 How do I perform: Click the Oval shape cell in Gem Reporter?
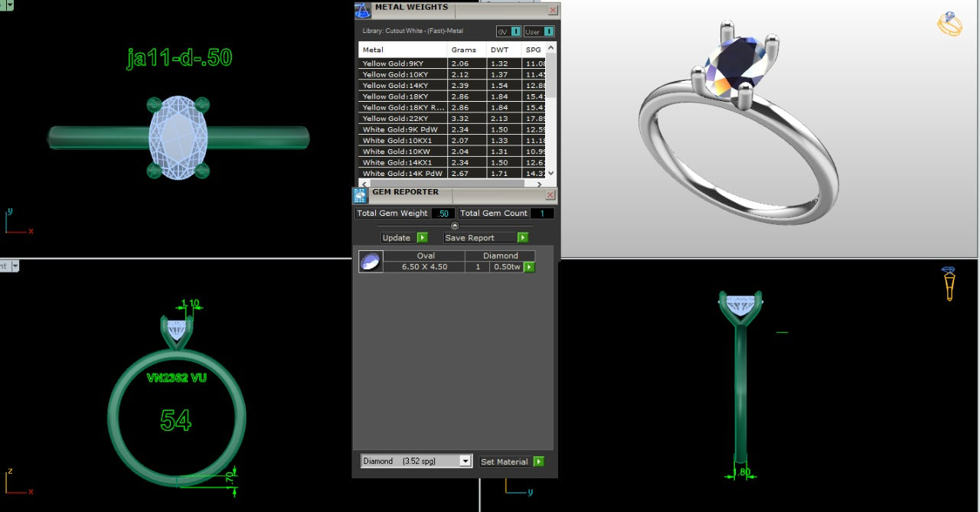(x=426, y=256)
